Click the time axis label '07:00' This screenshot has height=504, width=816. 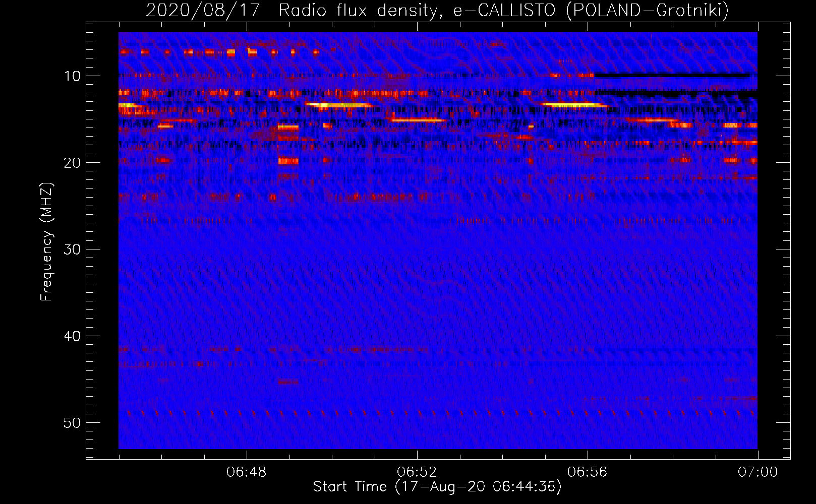point(758,472)
